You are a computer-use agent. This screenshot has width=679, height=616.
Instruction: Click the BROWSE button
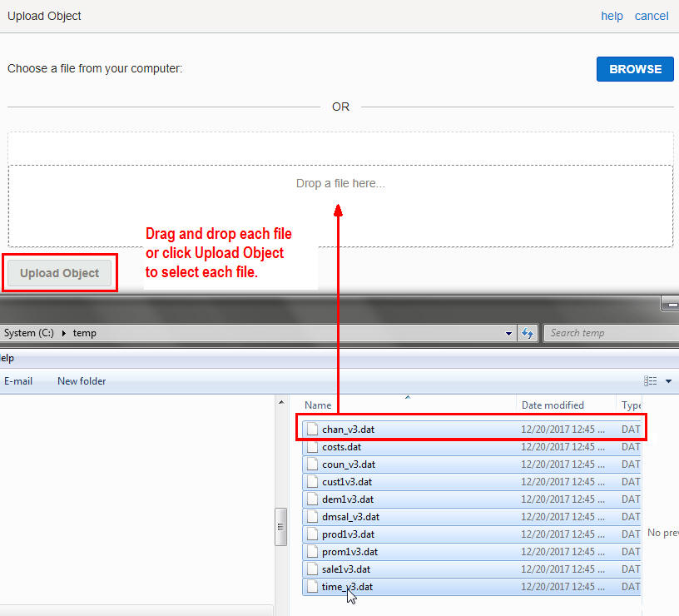(x=635, y=69)
